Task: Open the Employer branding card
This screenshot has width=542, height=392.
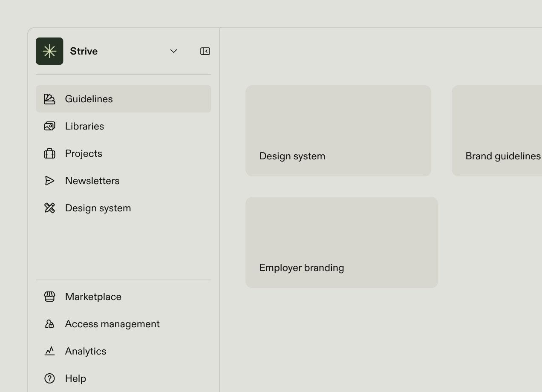Action: [x=341, y=242]
